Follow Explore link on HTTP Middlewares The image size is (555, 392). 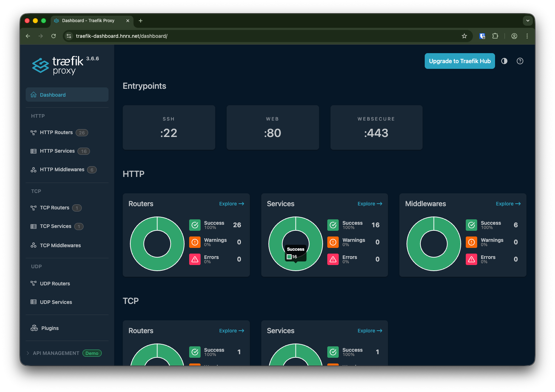(508, 204)
